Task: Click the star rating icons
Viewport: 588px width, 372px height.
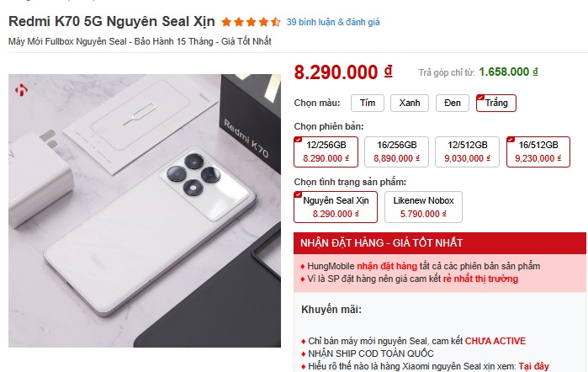Action: pyautogui.click(x=251, y=22)
